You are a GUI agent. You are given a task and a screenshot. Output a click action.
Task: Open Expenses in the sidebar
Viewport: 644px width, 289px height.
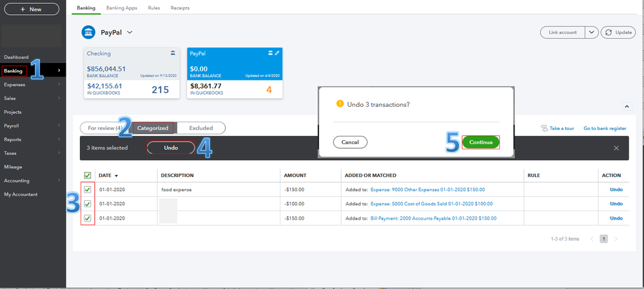14,84
